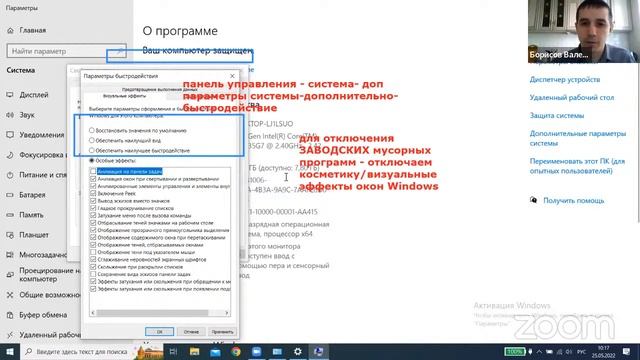Open Удаленный рабочий стол related link
This screenshot has width=640, height=360.
tap(572, 98)
